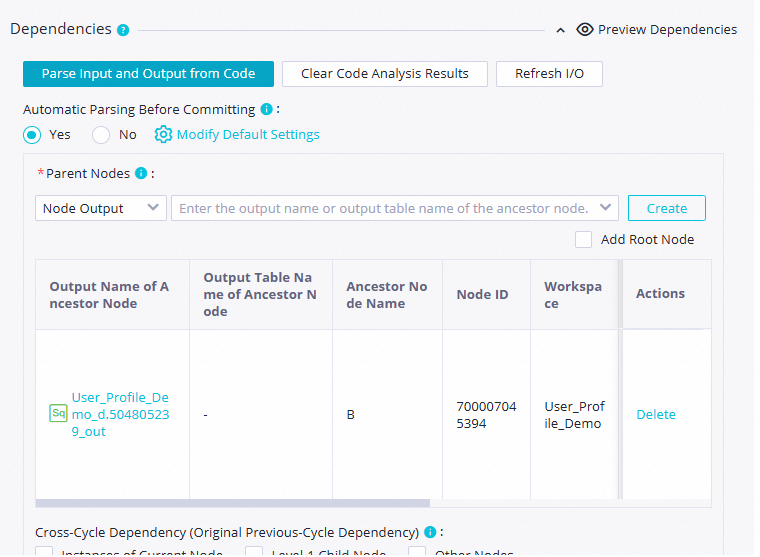760x557 pixels.
Task: Click info icon beside Cross-Cycle Dependency
Action: tap(430, 532)
